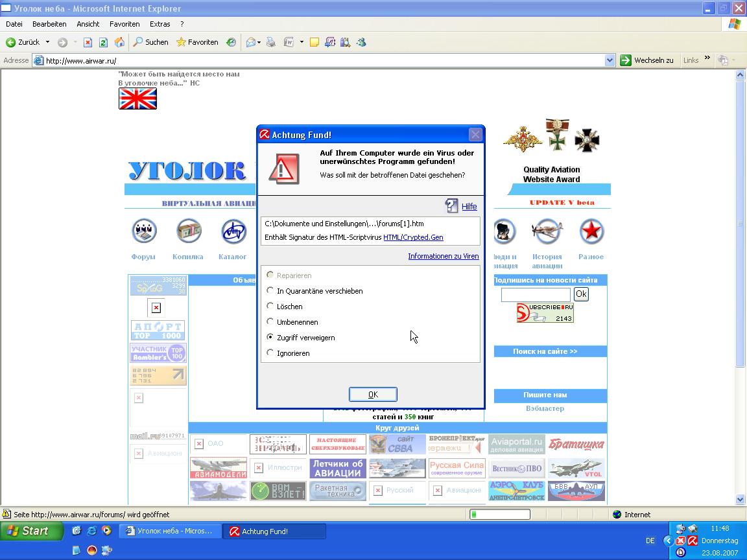Click the Start button
The image size is (747, 560).
point(31,530)
